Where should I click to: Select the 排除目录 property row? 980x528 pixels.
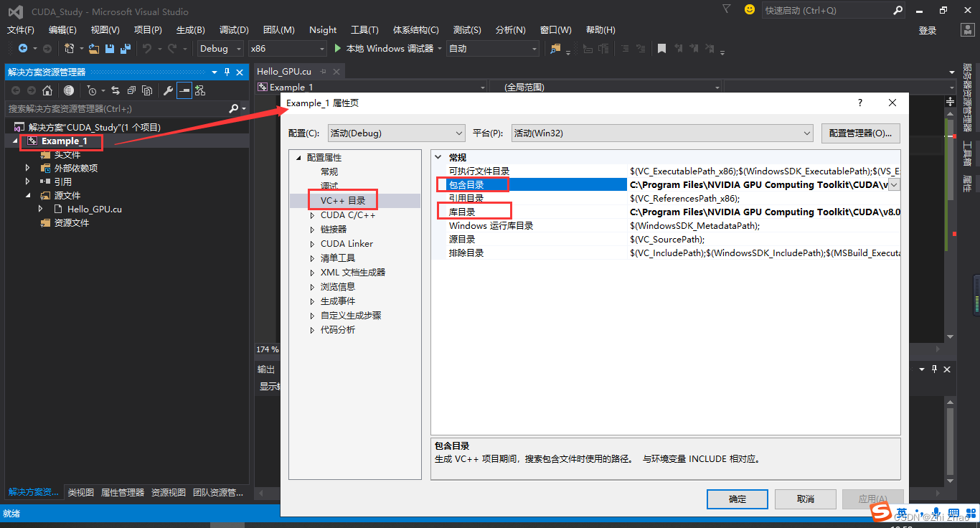pyautogui.click(x=665, y=253)
